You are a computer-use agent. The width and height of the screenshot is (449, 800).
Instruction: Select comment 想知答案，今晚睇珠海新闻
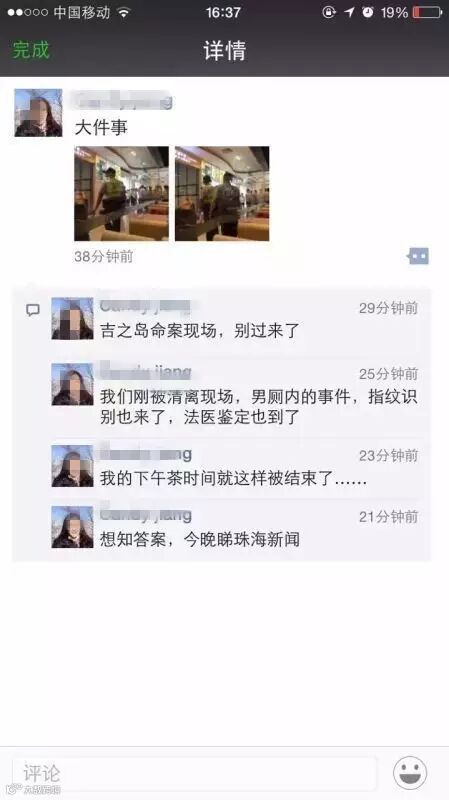pyautogui.click(x=199, y=539)
